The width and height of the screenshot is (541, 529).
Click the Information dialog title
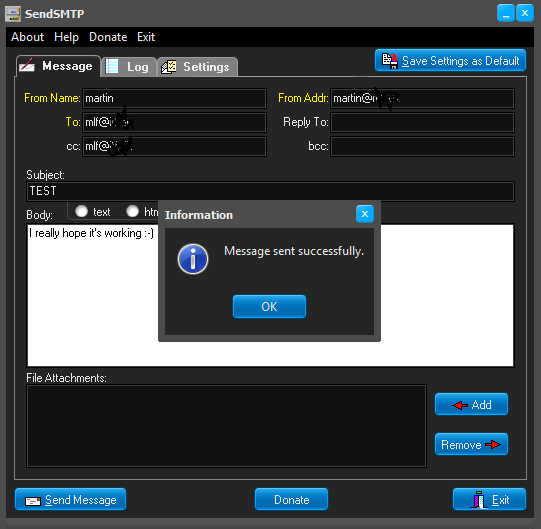point(199,215)
